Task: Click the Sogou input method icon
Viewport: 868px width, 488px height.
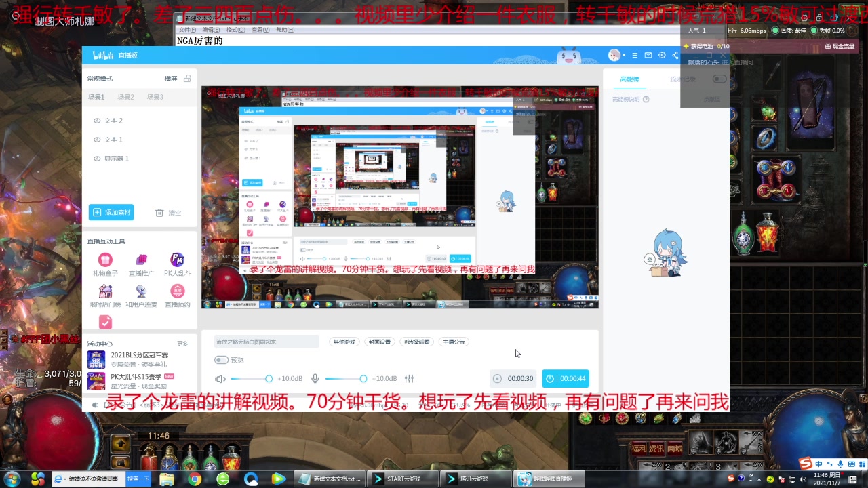Action: coord(805,464)
